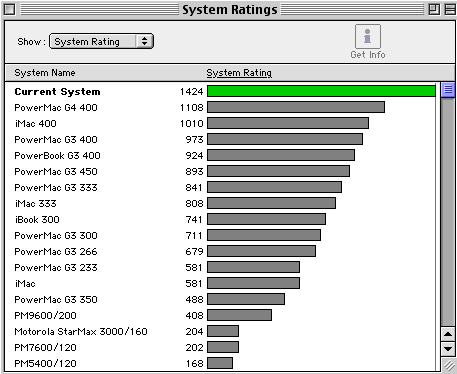Select the PowerMac G3 233 row

click(221, 267)
